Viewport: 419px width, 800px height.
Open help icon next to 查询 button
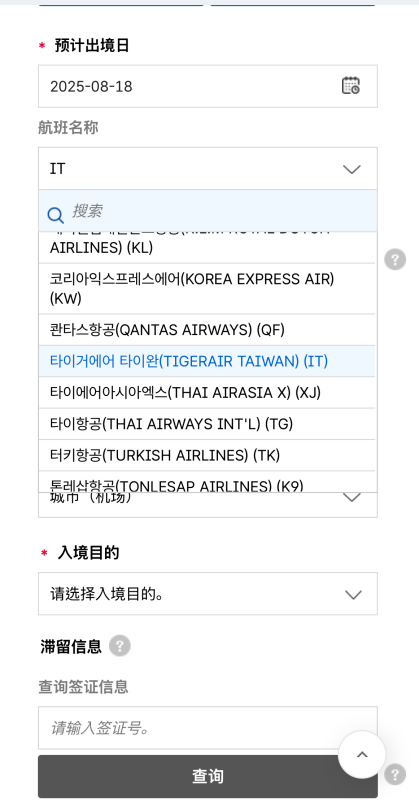pos(395,774)
